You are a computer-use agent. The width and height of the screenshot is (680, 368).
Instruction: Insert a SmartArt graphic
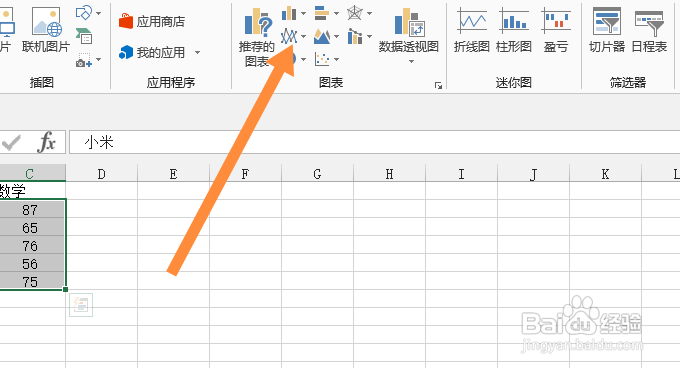click(84, 36)
